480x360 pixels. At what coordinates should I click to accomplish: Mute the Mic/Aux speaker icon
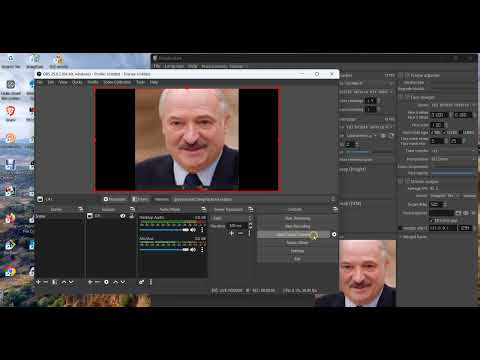[x=193, y=249]
